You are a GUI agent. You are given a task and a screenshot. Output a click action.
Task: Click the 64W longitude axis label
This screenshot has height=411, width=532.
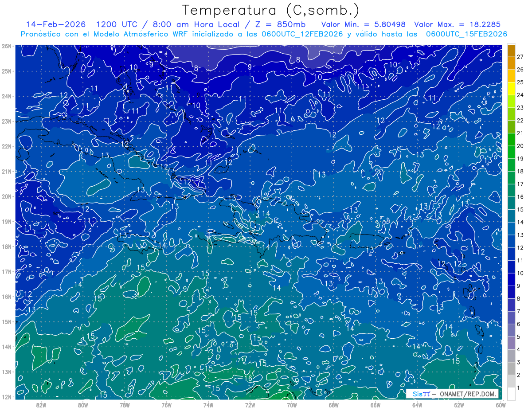(417, 404)
